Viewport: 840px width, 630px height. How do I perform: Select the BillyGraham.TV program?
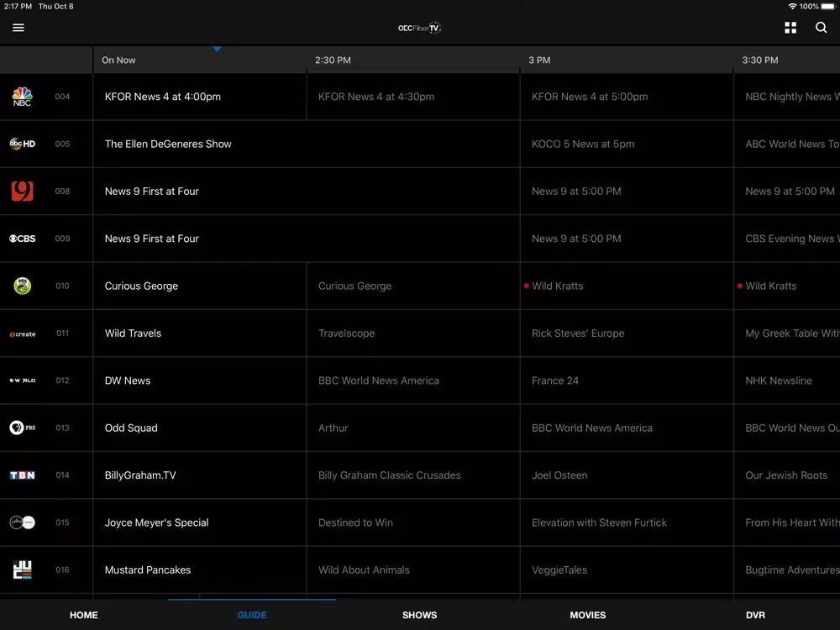coord(200,475)
